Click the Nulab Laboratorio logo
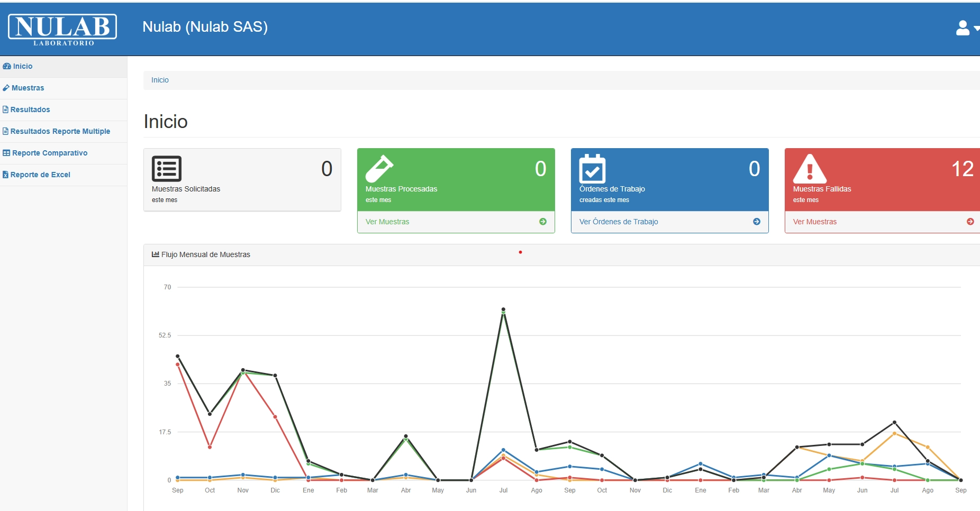 click(62, 29)
